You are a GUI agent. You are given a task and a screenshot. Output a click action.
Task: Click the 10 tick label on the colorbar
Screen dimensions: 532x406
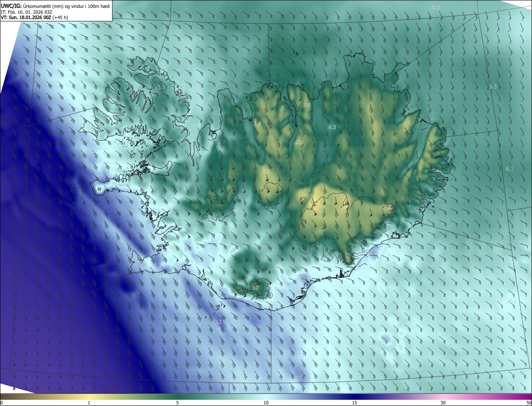266,403
